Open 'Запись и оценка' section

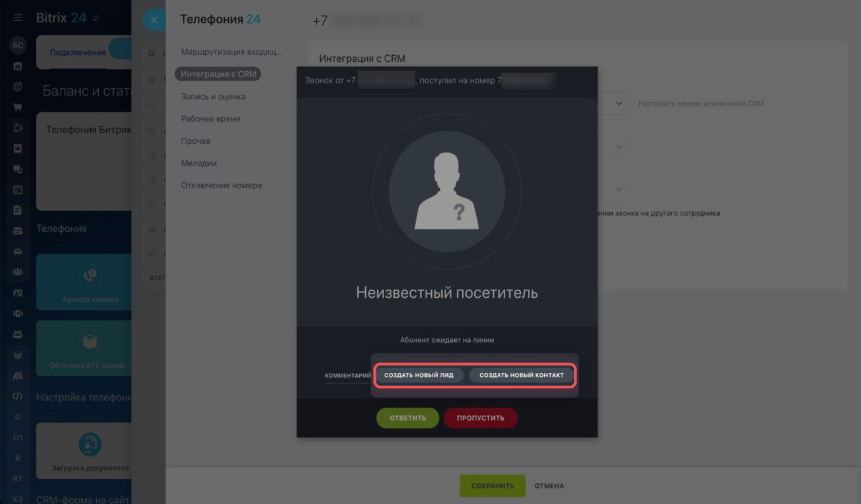click(x=213, y=96)
